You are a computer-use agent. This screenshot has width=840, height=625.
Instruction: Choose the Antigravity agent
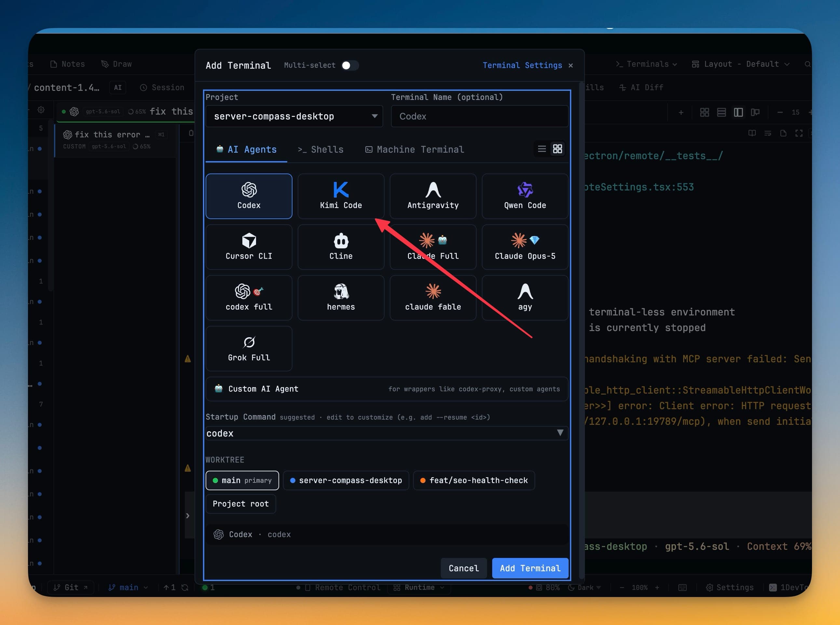coord(433,196)
